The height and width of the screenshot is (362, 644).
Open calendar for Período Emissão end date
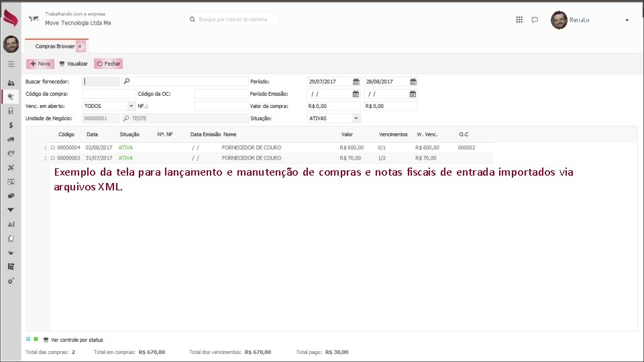point(413,94)
